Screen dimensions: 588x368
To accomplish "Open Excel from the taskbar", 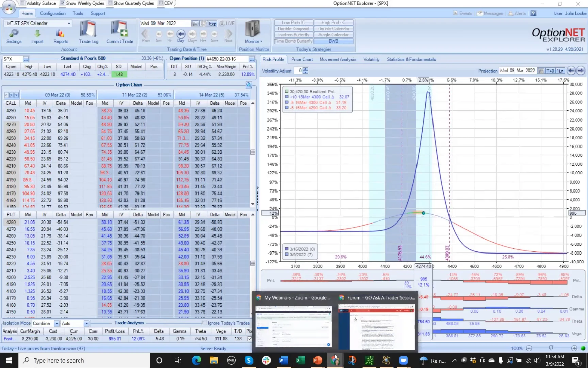I will (x=300, y=360).
